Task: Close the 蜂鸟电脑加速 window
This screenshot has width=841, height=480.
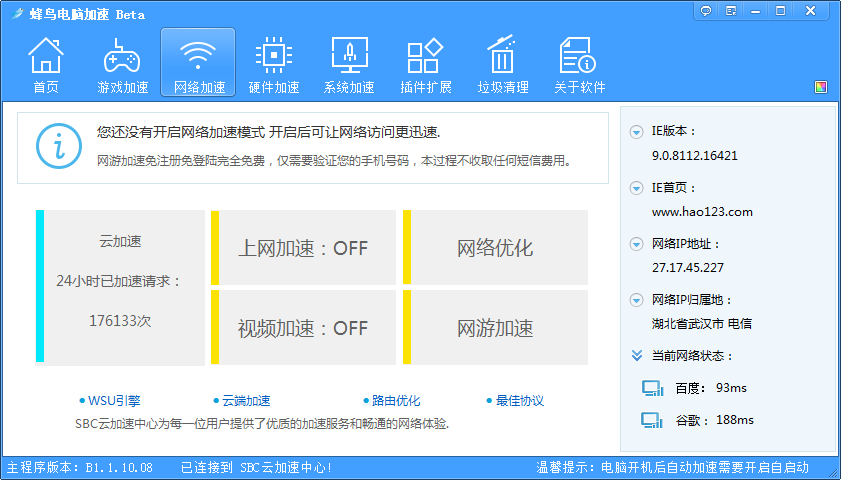Action: click(x=810, y=11)
